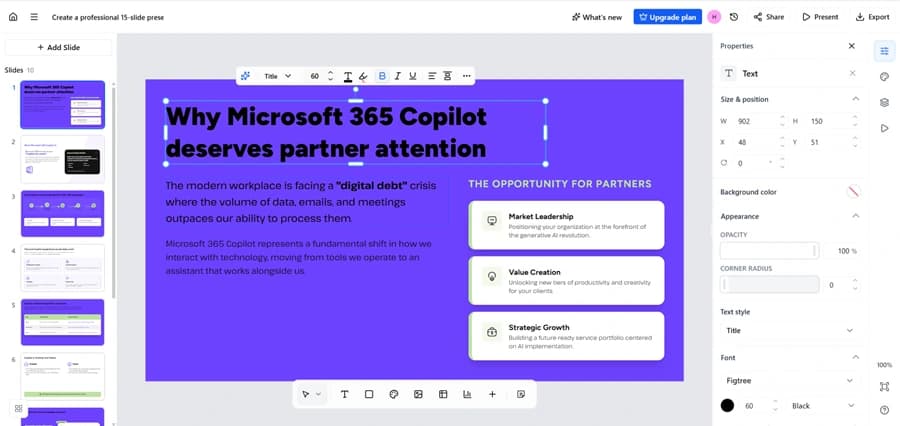The width and height of the screenshot is (900, 426).
Task: Open layers tab in right rail
Action: pyautogui.click(x=884, y=103)
